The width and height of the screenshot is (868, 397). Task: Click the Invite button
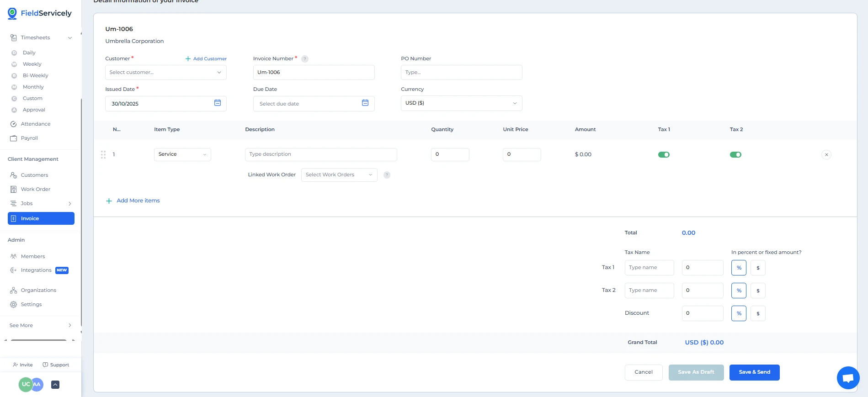coord(23,365)
